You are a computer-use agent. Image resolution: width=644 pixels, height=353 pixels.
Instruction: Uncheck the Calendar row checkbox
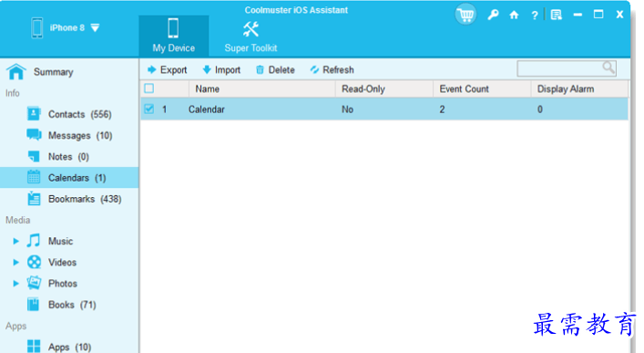(149, 109)
